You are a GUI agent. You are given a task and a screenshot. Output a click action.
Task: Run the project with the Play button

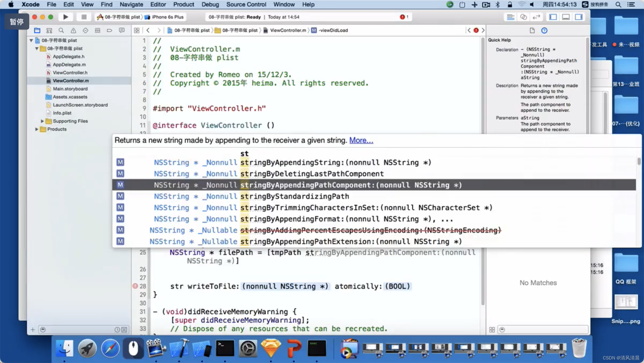click(x=65, y=17)
